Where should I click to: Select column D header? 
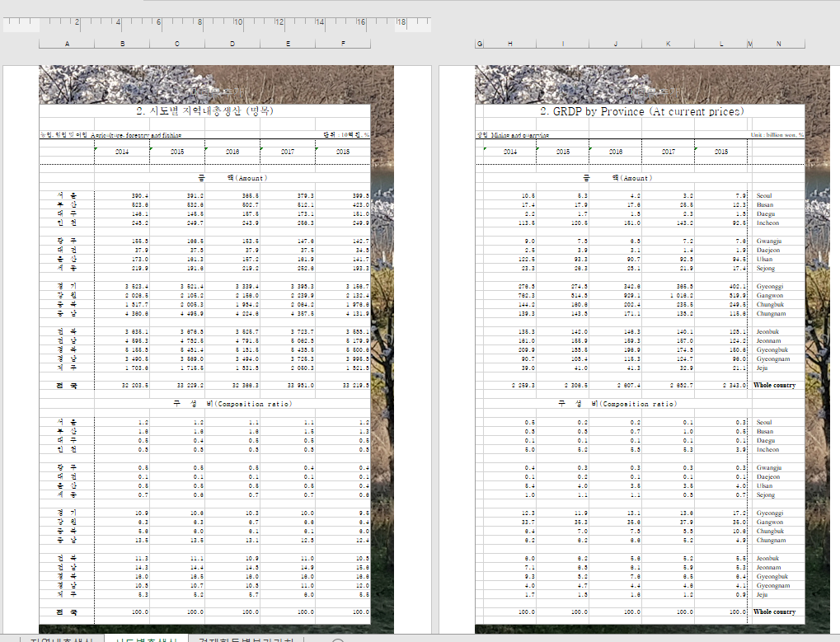click(x=232, y=44)
